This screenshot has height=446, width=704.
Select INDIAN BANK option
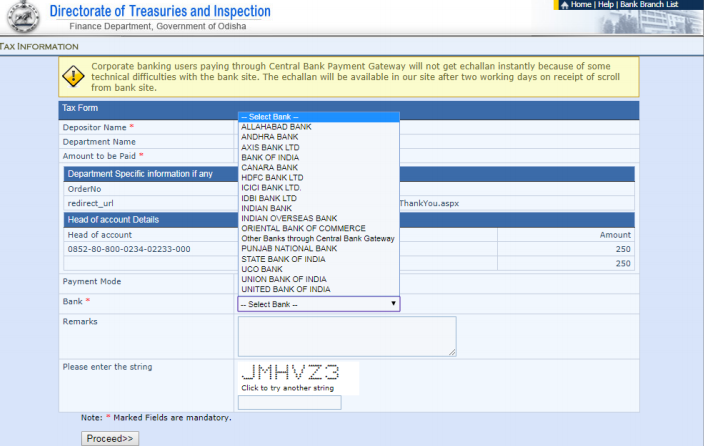point(318,208)
